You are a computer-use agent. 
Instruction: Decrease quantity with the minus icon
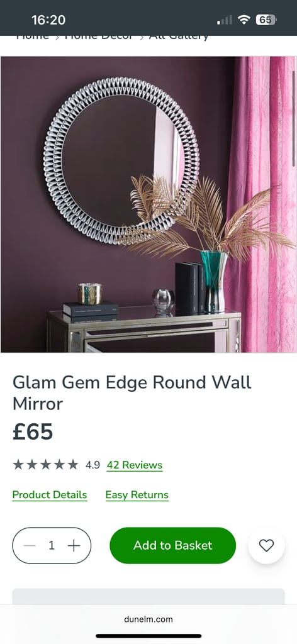click(x=30, y=545)
